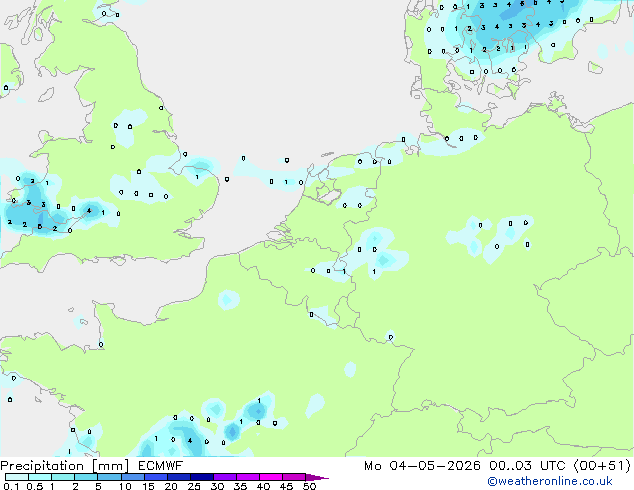
Task: Click the legend value '0.1'
Action: pyautogui.click(x=11, y=486)
